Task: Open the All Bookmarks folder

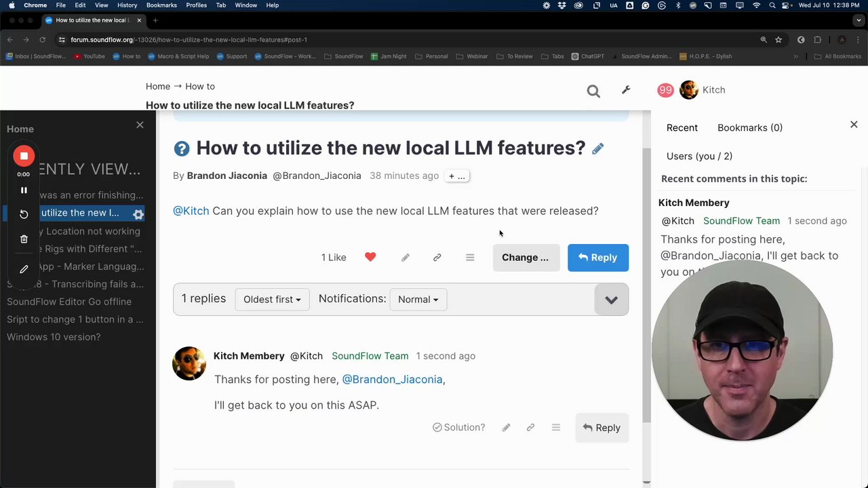Action: click(x=837, y=56)
